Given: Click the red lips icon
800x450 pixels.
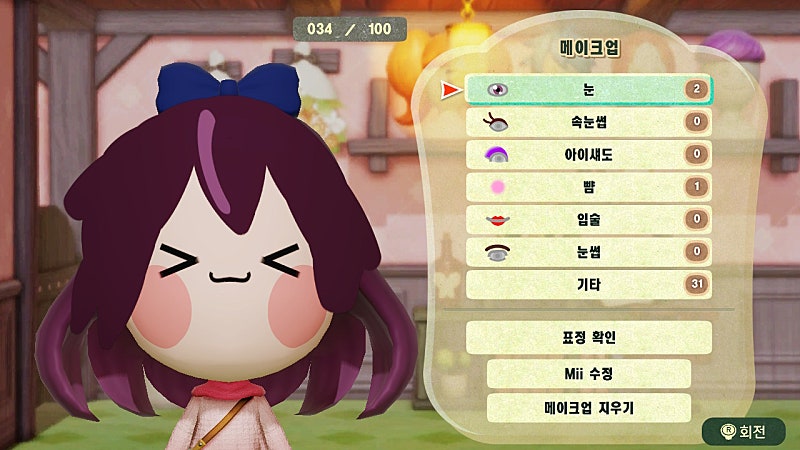Looking at the screenshot, I should [497, 220].
